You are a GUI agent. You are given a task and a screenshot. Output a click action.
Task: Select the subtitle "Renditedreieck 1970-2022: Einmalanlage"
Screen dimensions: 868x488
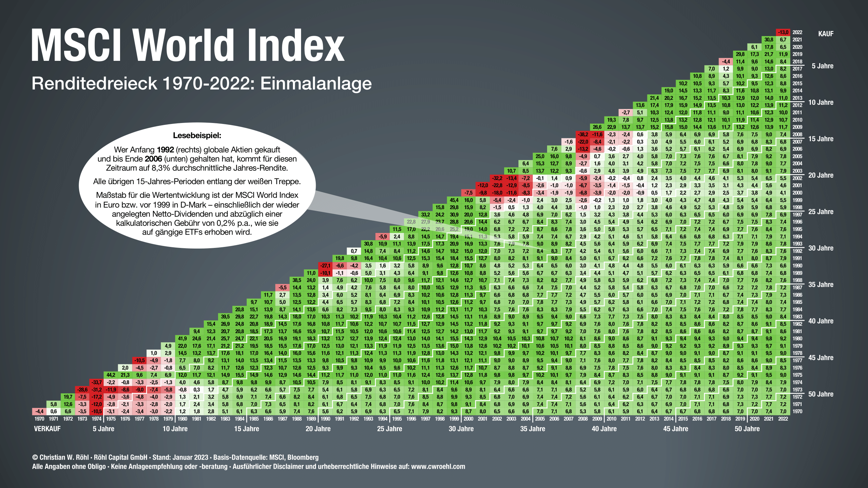201,83
